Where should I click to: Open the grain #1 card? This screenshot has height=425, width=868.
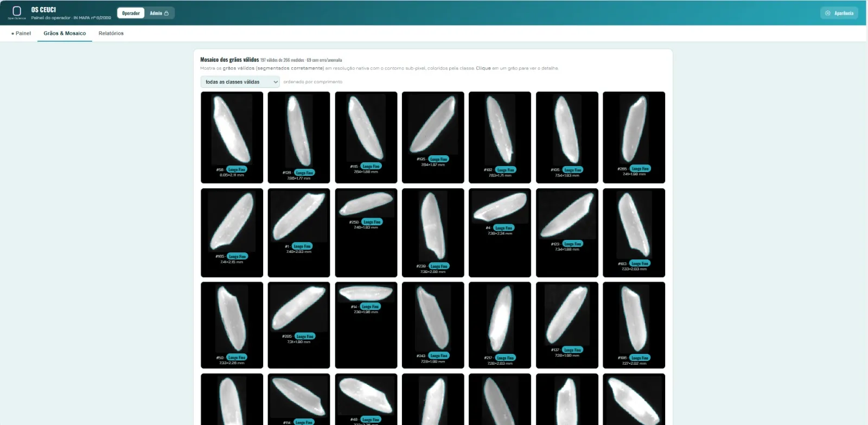click(299, 233)
